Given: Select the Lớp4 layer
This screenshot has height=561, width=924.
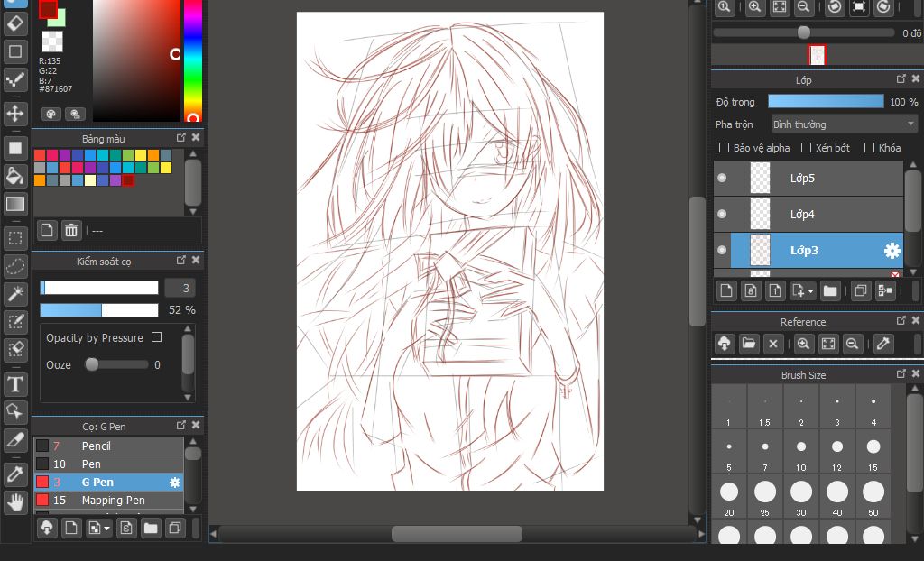Looking at the screenshot, I should click(x=808, y=214).
